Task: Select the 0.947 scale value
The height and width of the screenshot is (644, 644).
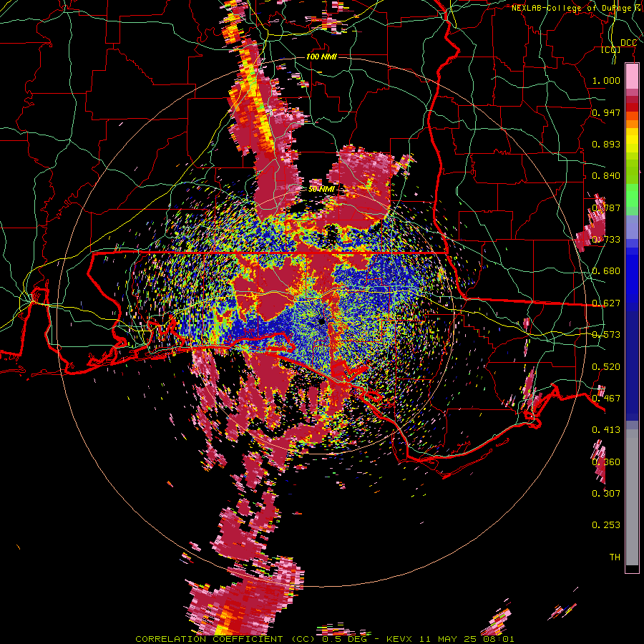Action: [606, 112]
